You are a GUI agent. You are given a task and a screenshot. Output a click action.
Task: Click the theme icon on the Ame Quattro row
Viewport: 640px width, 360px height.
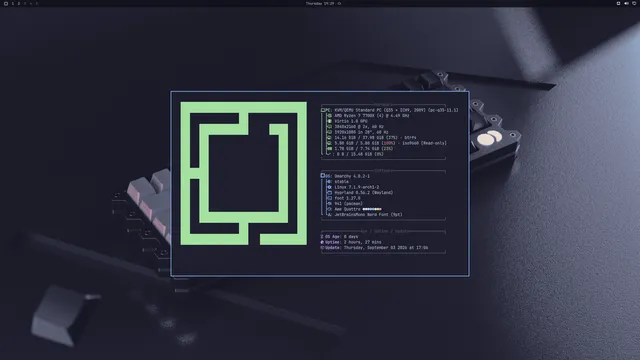[x=329, y=209]
